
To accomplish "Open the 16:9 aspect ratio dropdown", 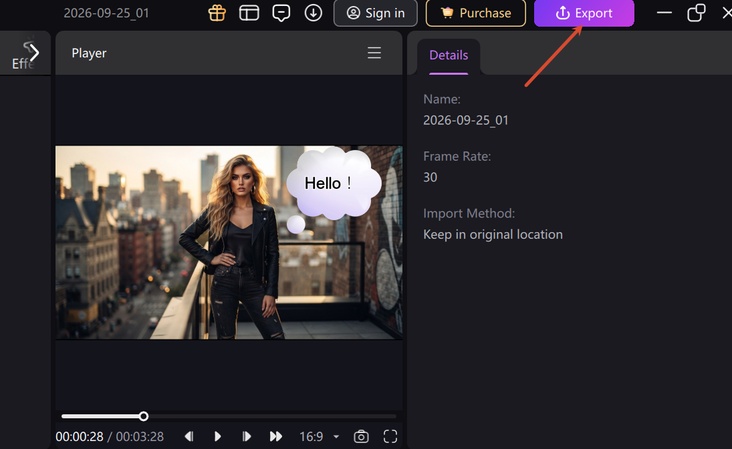I will (x=319, y=436).
